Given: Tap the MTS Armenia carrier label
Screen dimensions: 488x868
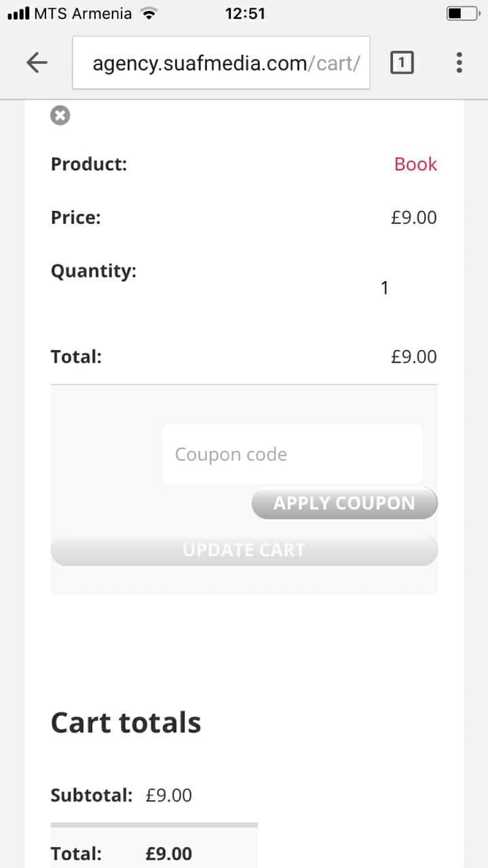Looking at the screenshot, I should click(x=81, y=12).
